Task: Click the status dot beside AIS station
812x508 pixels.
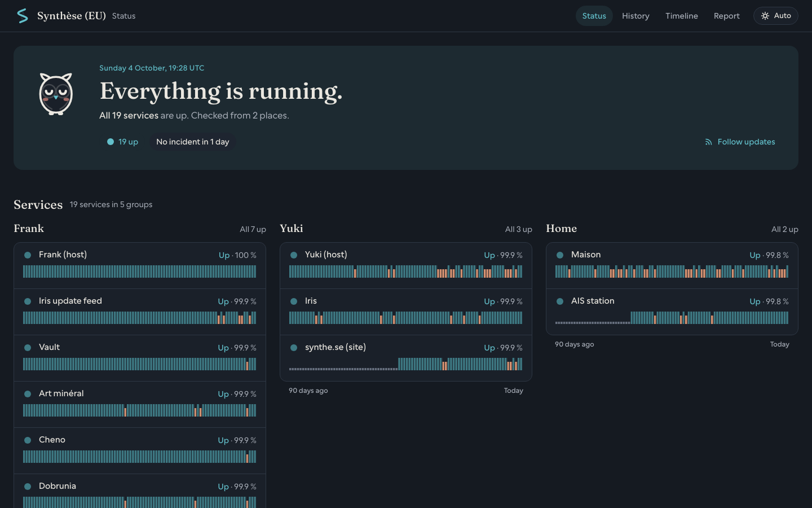Action: coord(559,301)
